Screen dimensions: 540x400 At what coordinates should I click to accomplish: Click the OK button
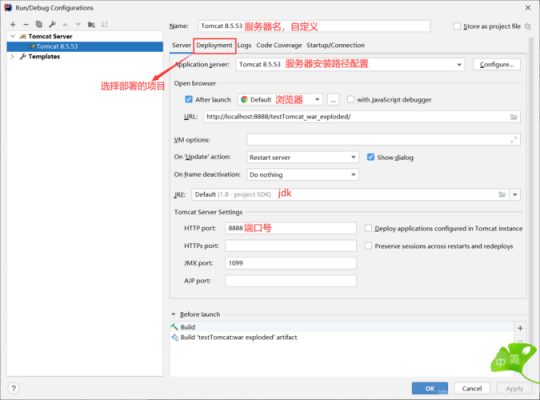(x=430, y=388)
